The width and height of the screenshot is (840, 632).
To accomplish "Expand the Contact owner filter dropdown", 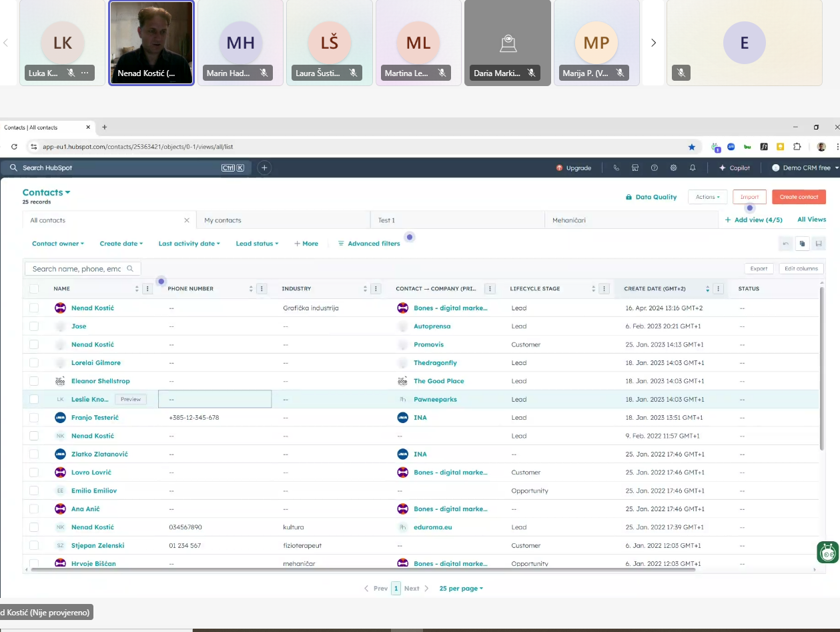I will [x=58, y=244].
